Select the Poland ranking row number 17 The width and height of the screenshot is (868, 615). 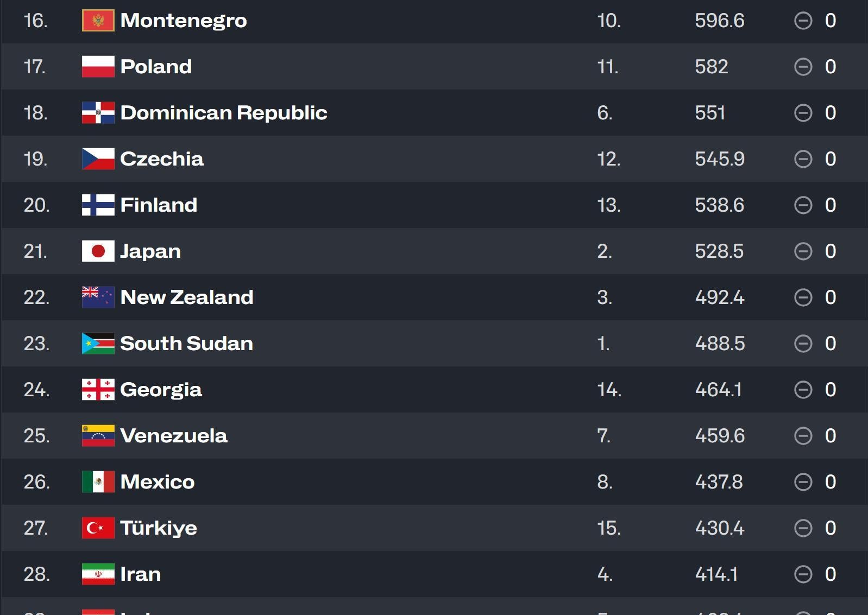(x=34, y=67)
